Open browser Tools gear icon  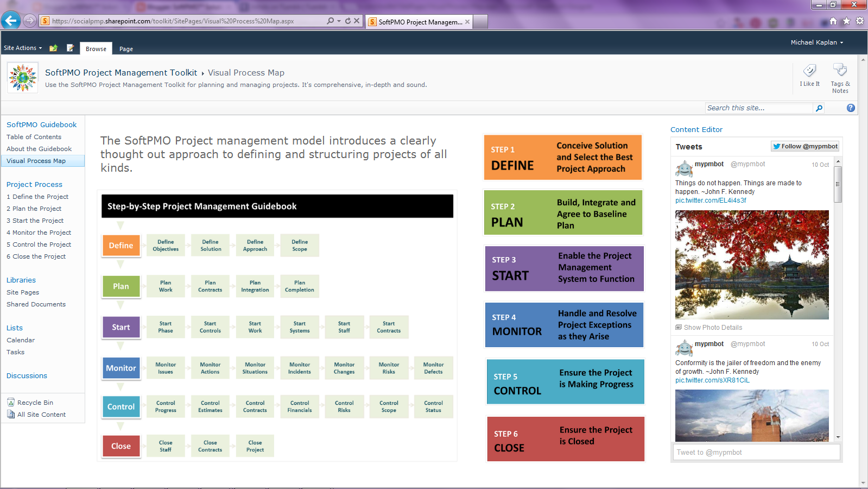[x=860, y=21]
